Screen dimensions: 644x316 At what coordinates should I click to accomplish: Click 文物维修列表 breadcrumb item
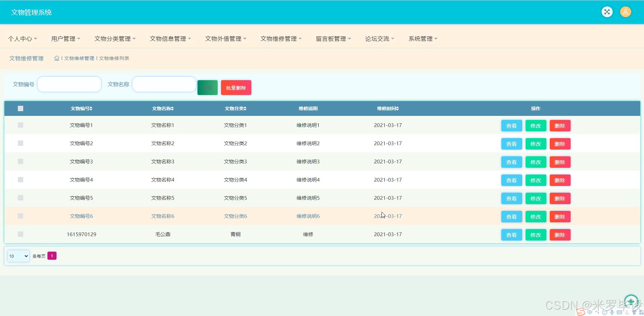(114, 58)
